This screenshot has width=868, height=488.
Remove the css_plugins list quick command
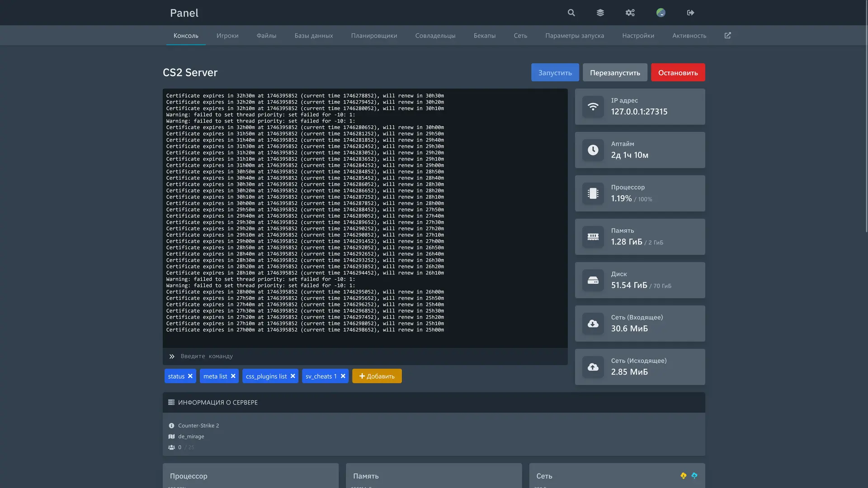click(x=293, y=376)
